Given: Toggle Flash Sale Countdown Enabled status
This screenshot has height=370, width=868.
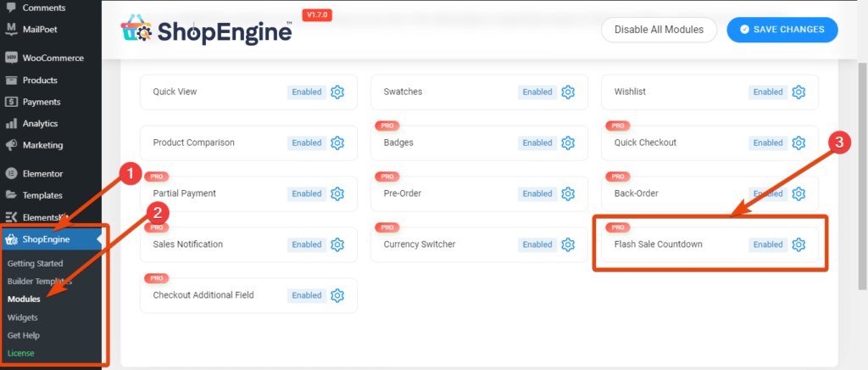Looking at the screenshot, I should pyautogui.click(x=768, y=244).
